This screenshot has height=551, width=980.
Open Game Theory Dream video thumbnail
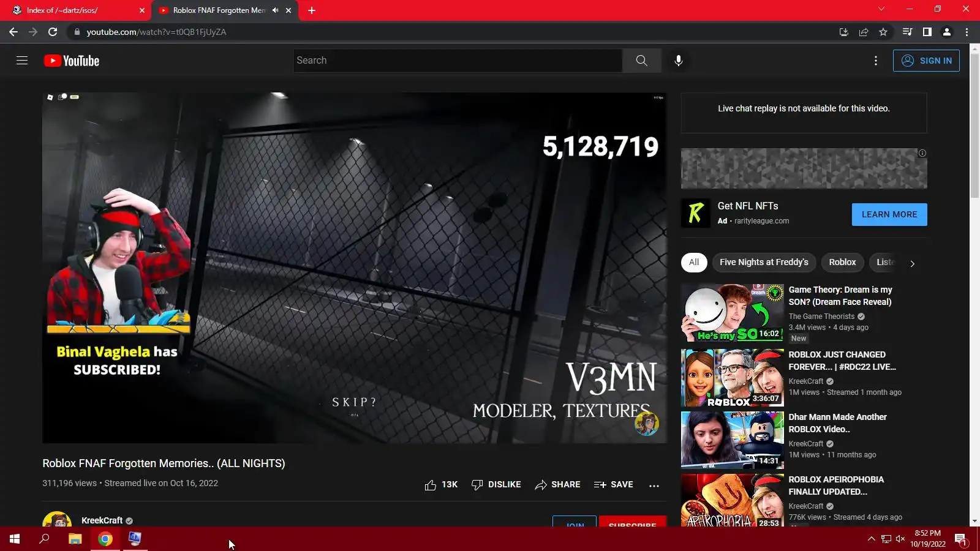[732, 313]
